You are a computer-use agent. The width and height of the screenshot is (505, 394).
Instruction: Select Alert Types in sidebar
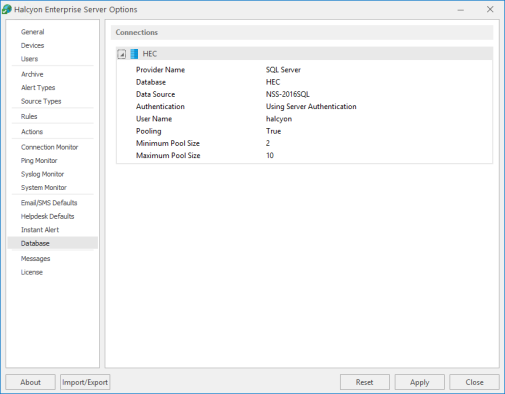pos(38,88)
